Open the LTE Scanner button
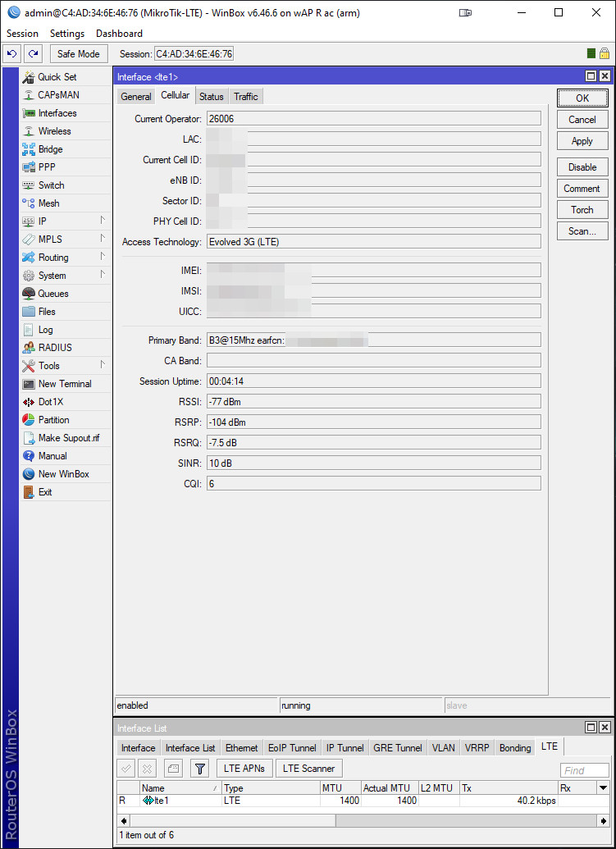Screen dimensions: 616x849 308,769
